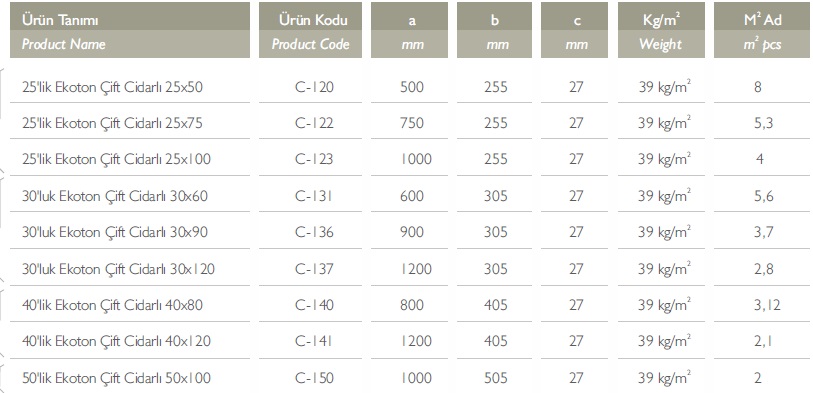The width and height of the screenshot is (813, 393).
Task: Click the Ürün Kodu header cell
Action: pos(310,30)
